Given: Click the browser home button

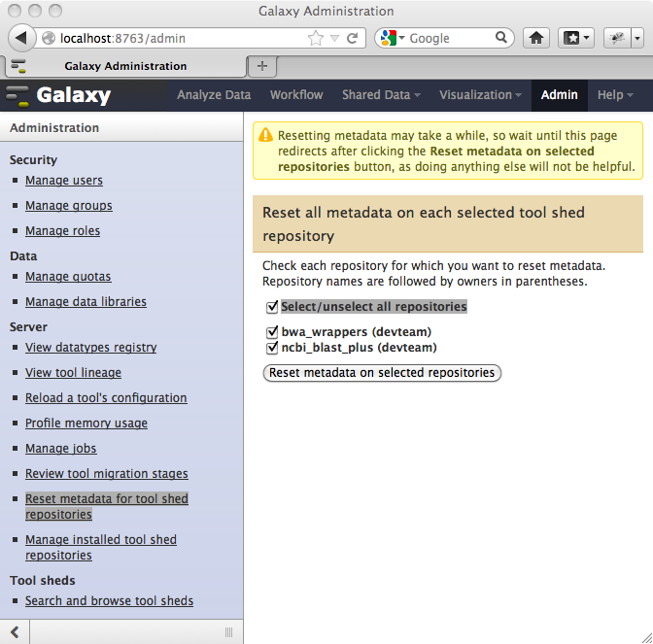Looking at the screenshot, I should click(x=536, y=38).
